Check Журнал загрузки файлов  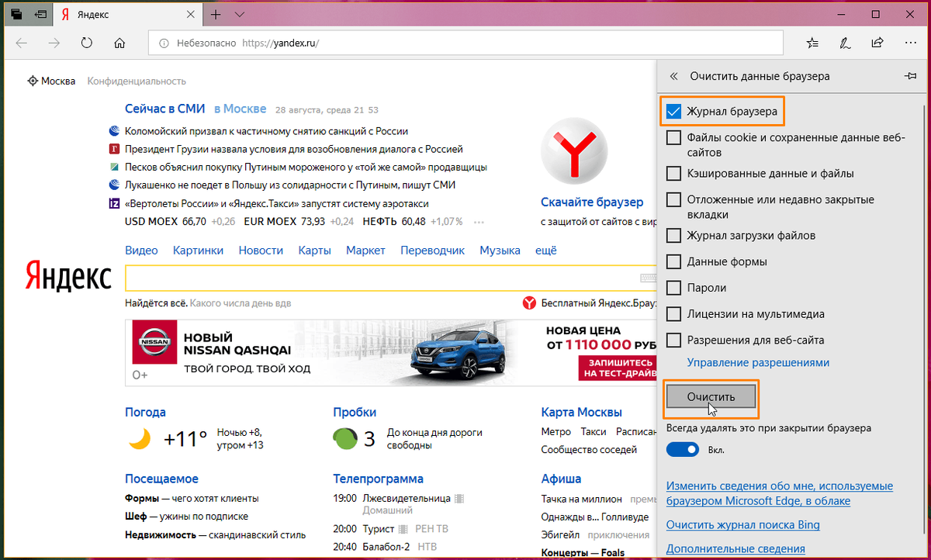click(673, 236)
